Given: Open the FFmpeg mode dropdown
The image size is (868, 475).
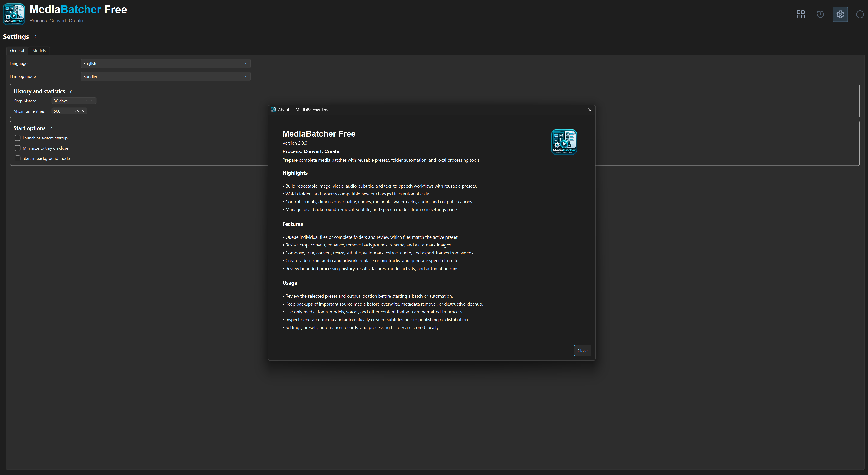Looking at the screenshot, I should coord(166,77).
